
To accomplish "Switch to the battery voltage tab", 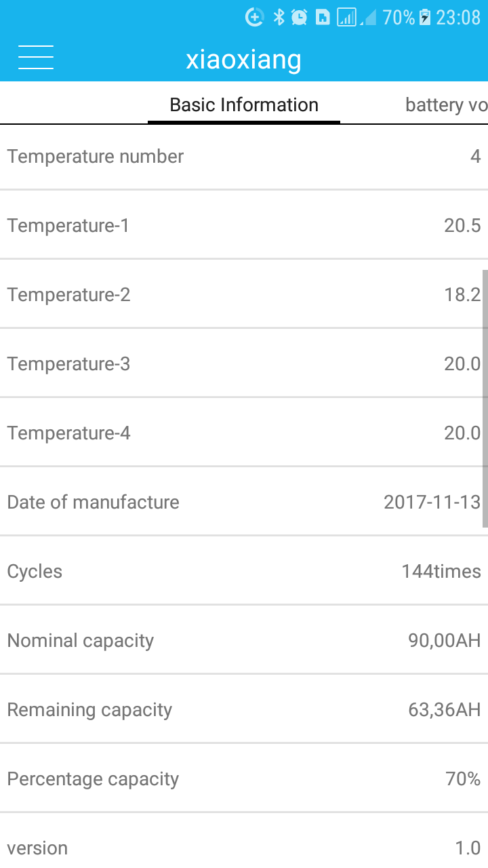I will click(x=446, y=105).
